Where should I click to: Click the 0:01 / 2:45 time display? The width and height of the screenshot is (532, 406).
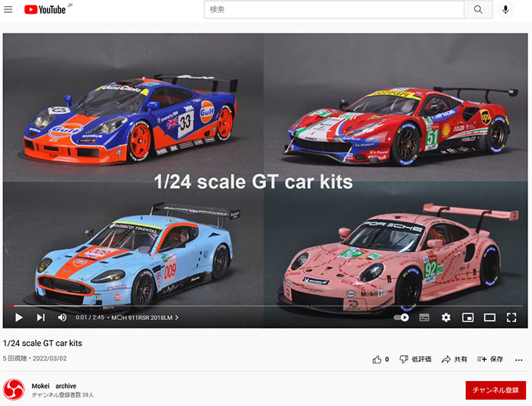[x=90, y=317]
